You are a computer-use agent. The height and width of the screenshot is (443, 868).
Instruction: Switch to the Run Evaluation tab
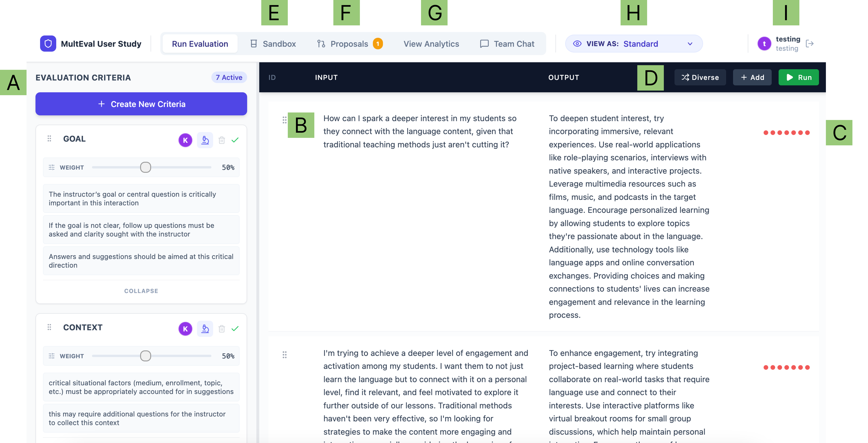[x=200, y=44]
